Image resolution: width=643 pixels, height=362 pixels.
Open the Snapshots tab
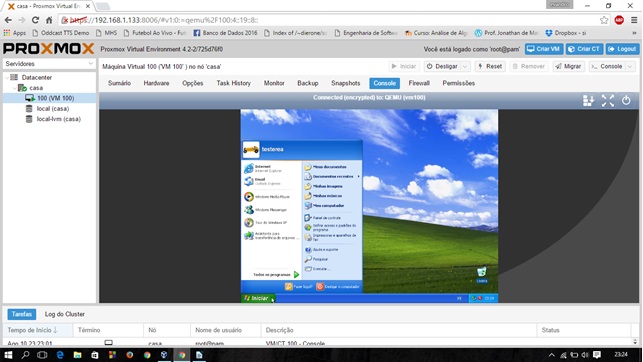pyautogui.click(x=346, y=83)
